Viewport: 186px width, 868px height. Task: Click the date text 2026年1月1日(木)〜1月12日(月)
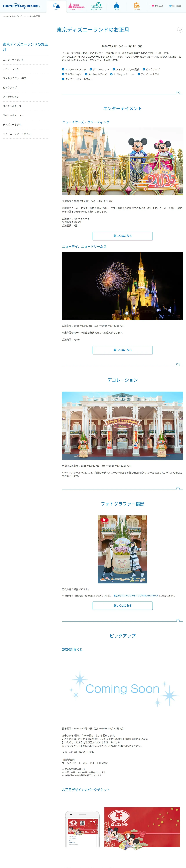(x=122, y=46)
